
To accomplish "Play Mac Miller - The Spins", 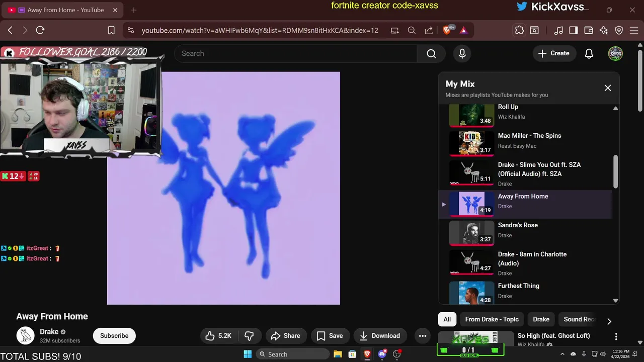I will 526,143.
